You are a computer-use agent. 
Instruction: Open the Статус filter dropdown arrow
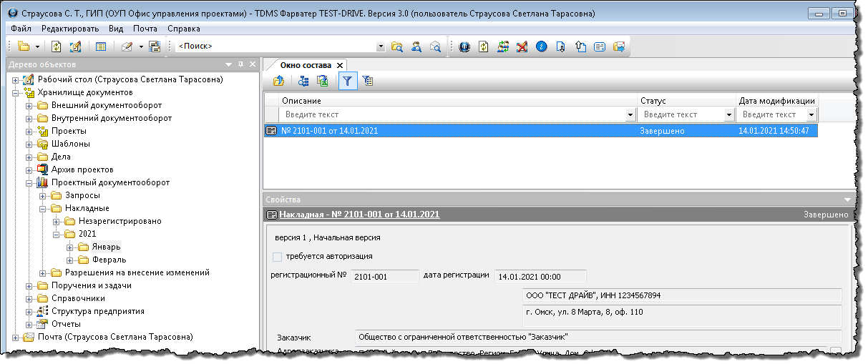(x=729, y=114)
